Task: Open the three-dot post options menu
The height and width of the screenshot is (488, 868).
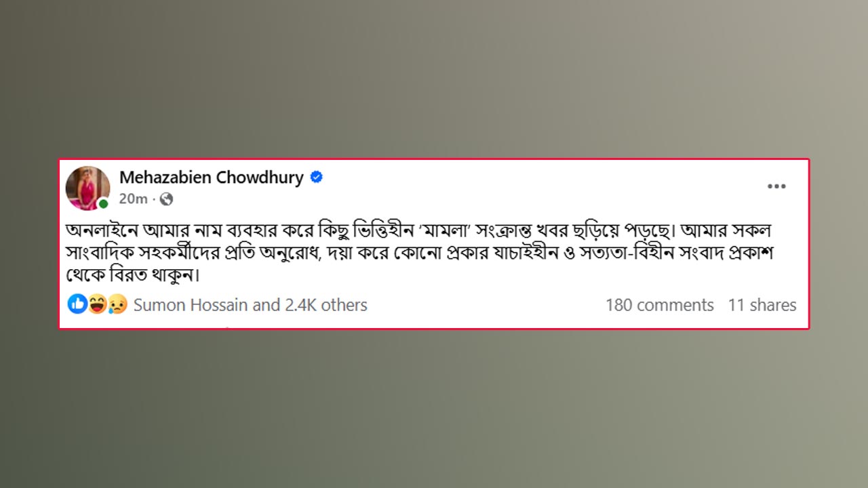Action: (776, 186)
